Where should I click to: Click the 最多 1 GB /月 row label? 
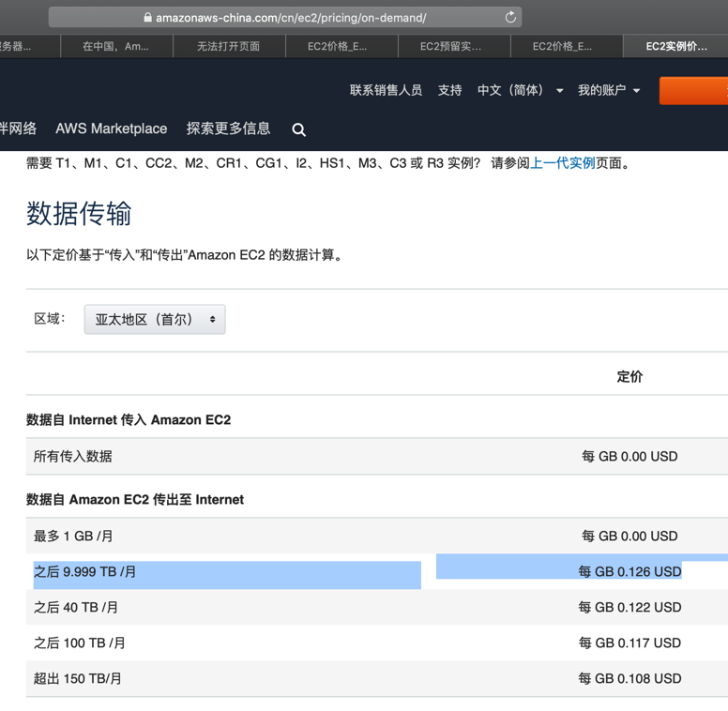click(x=73, y=536)
